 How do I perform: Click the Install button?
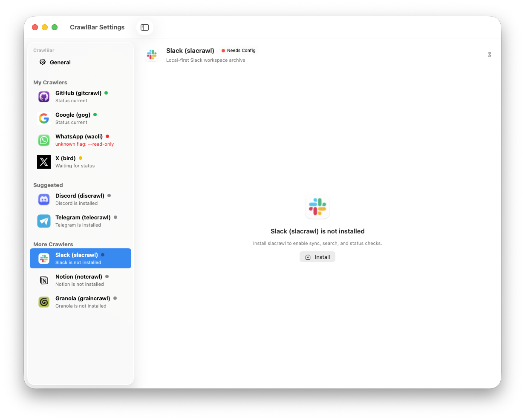(317, 257)
